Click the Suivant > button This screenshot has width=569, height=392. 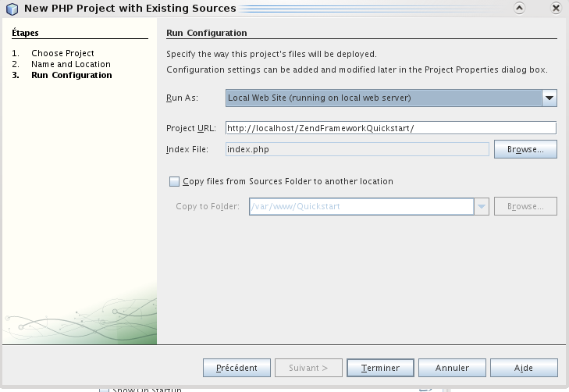pos(308,368)
